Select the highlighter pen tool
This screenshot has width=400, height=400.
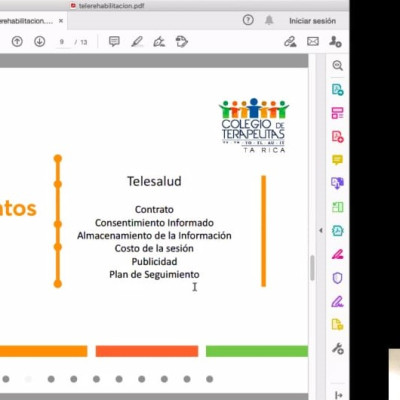(x=137, y=42)
